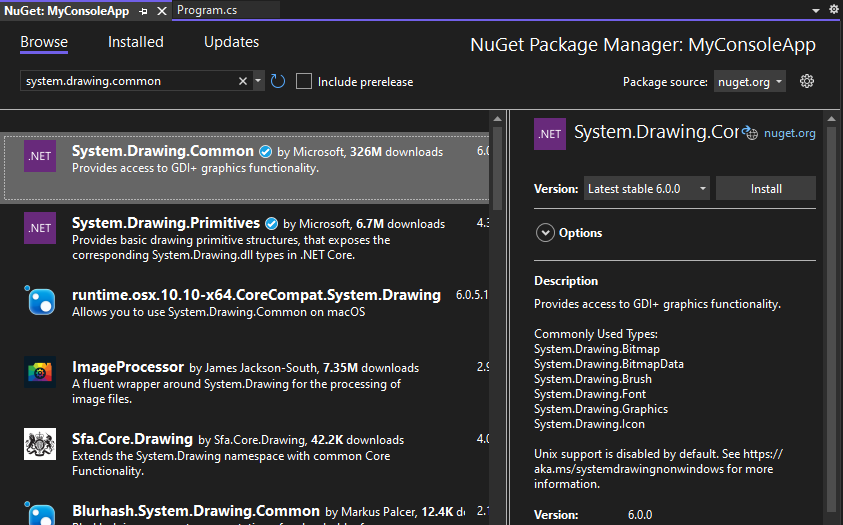
Task: Close the NuGet: MyConsoleApp tab
Action: tap(161, 11)
